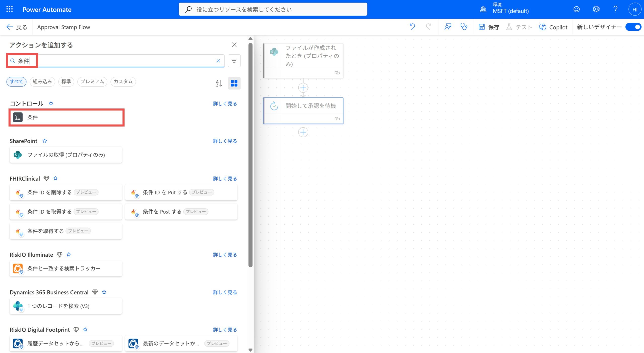The image size is (644, 353).
Task: Select the 条件 control action
Action: (x=66, y=117)
